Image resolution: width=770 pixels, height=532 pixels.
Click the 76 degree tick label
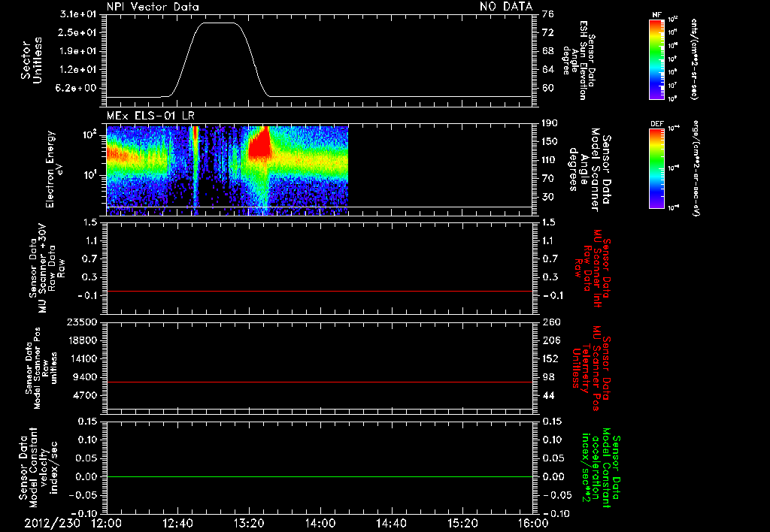pos(548,14)
